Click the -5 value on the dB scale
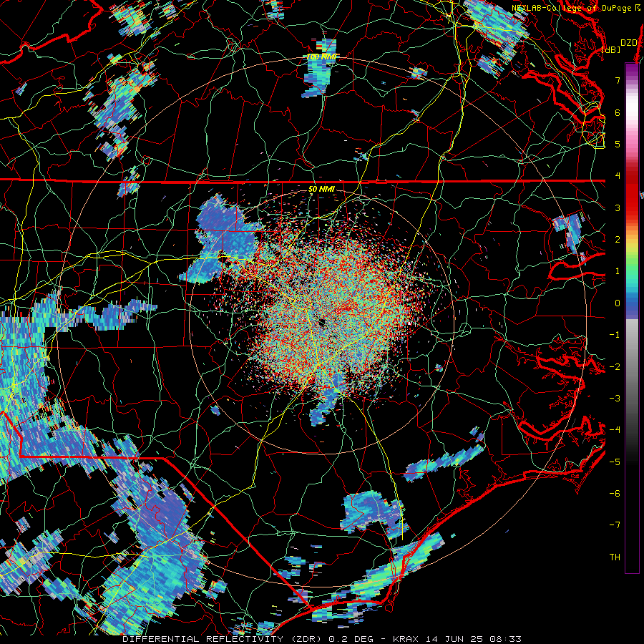 point(615,462)
